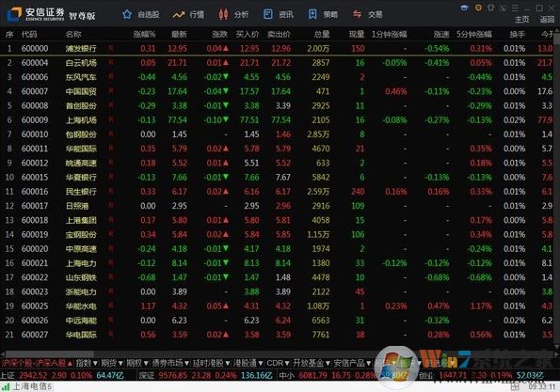Select the 包钢股份 stock row
Screen dimensions: 560x392
tap(277, 134)
